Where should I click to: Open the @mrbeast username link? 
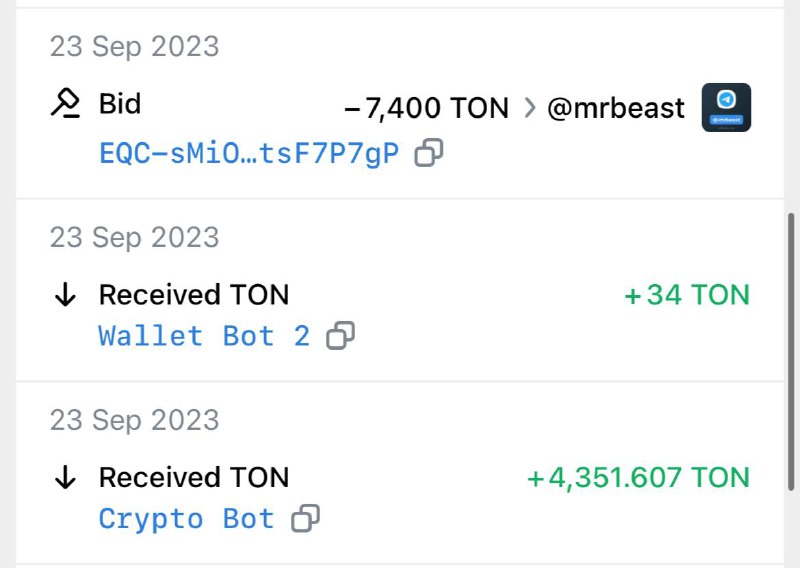pos(616,108)
